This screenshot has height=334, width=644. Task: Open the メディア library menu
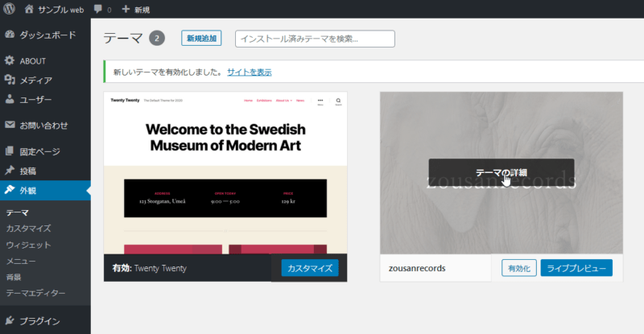click(35, 80)
